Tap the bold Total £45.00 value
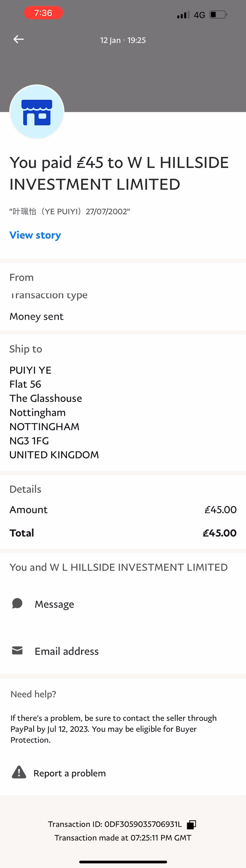 (x=219, y=533)
